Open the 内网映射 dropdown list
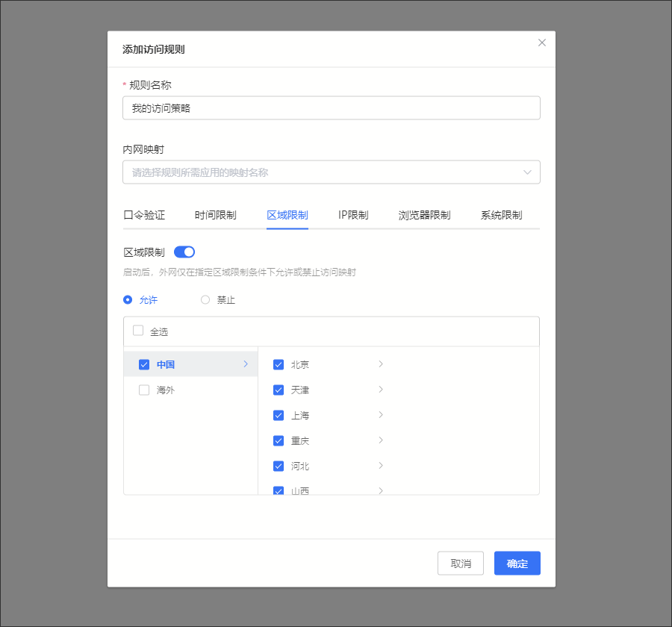The width and height of the screenshot is (672, 627). (331, 172)
